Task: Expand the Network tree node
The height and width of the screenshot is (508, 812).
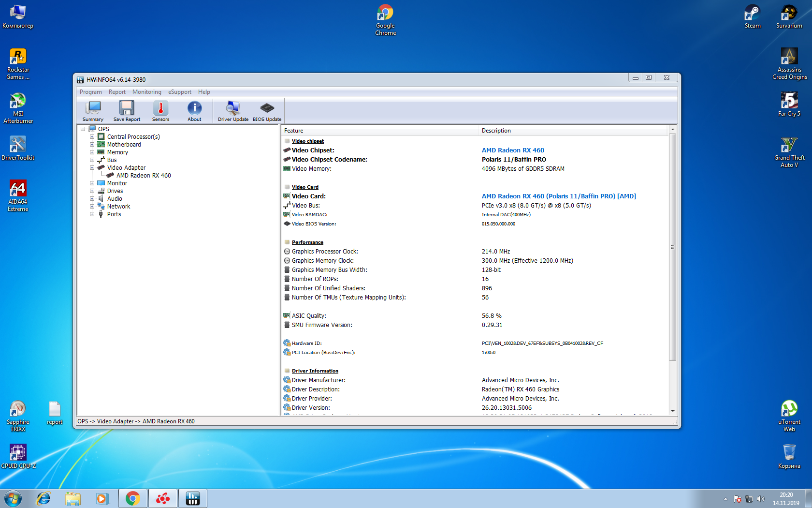Action: pos(92,207)
